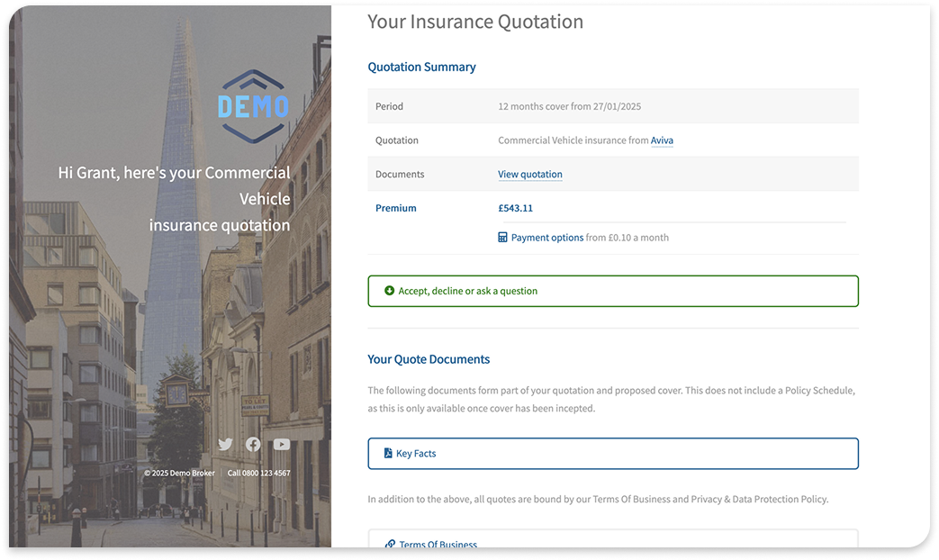
Task: Open the Twitter social icon
Action: coord(225,444)
